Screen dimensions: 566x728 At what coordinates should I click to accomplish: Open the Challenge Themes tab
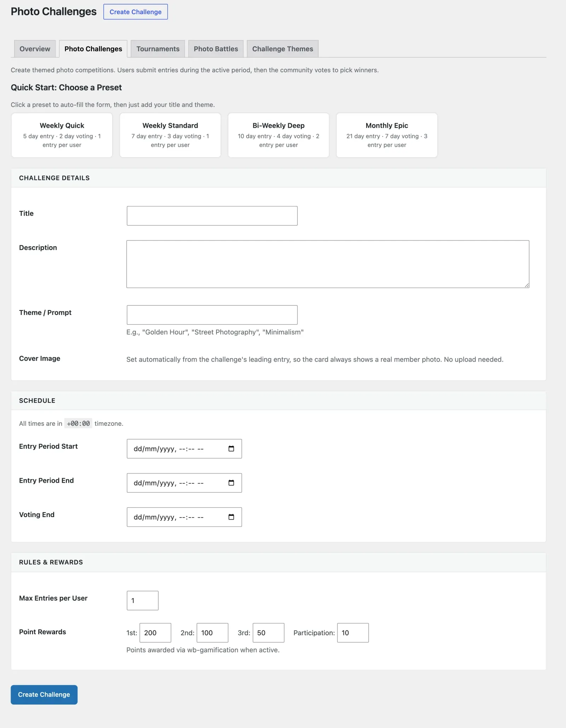283,49
